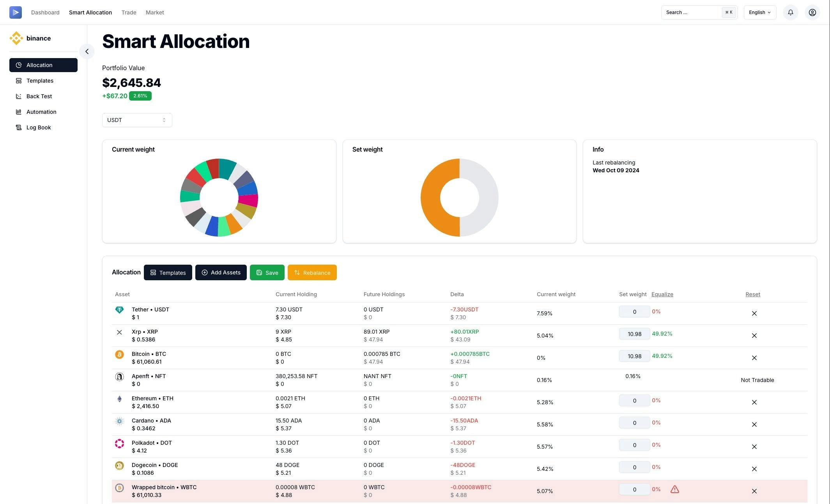Remove Dogecoin row with X icon
Viewport: 830px width, 504px height.
(x=754, y=469)
